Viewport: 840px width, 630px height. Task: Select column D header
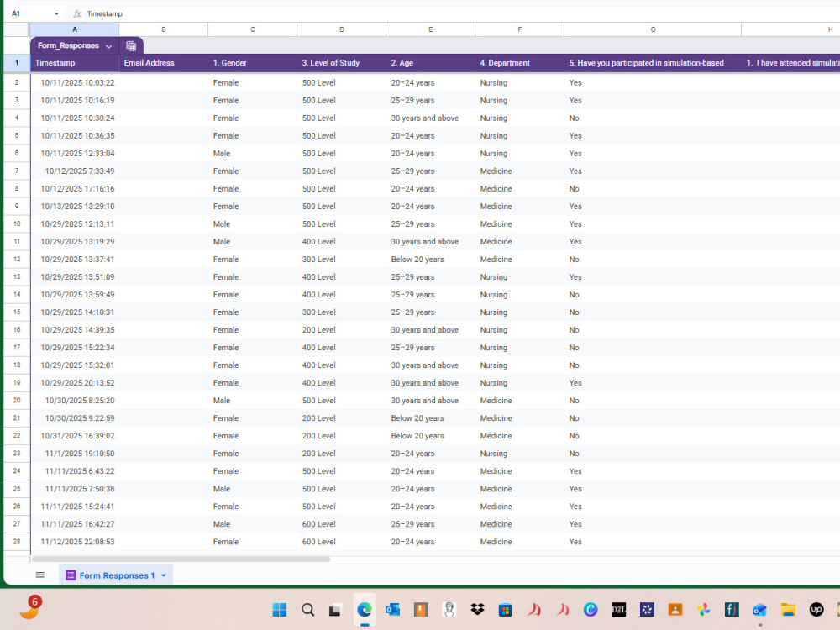(x=341, y=29)
